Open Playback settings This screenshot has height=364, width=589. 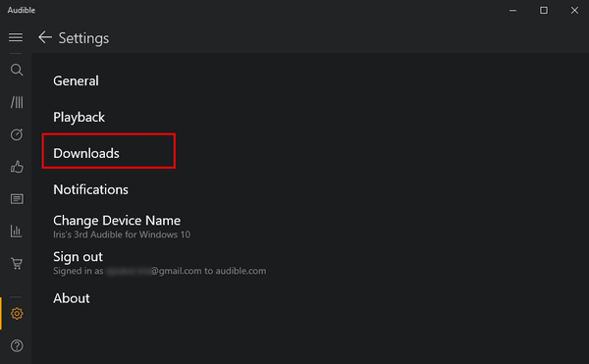coord(79,117)
